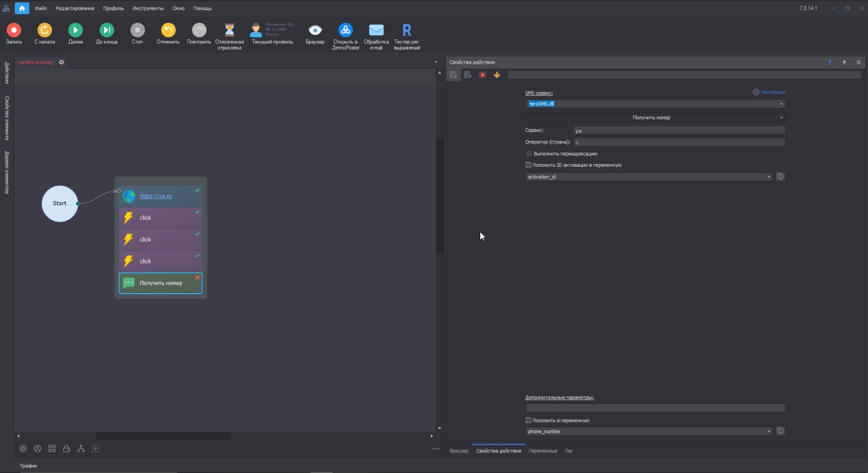Toggle the lower Положить в переменную option

point(528,420)
